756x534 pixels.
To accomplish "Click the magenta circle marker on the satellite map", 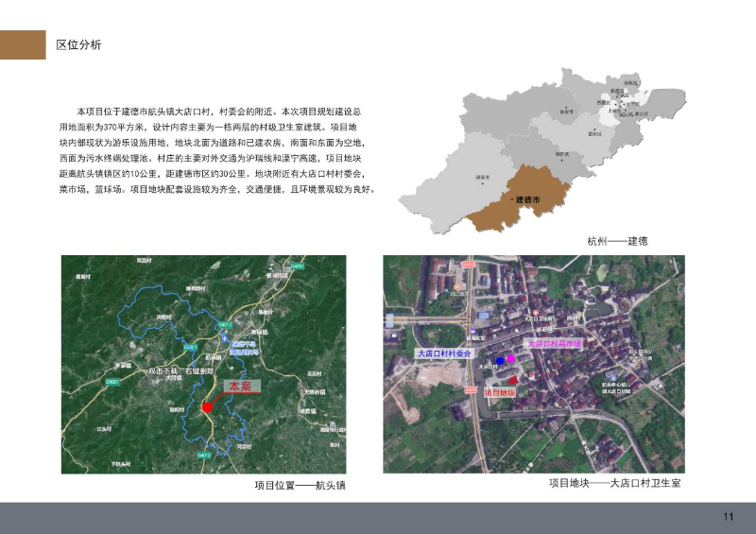I will click(x=511, y=359).
